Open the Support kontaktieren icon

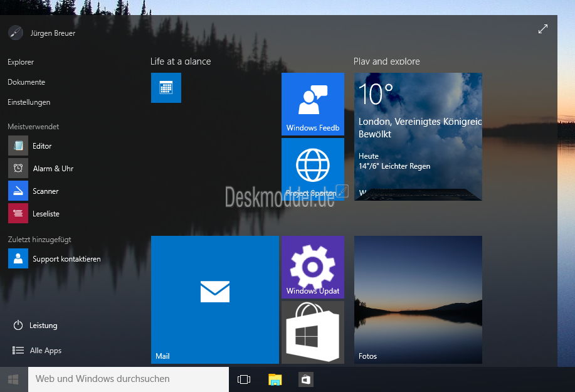click(18, 258)
